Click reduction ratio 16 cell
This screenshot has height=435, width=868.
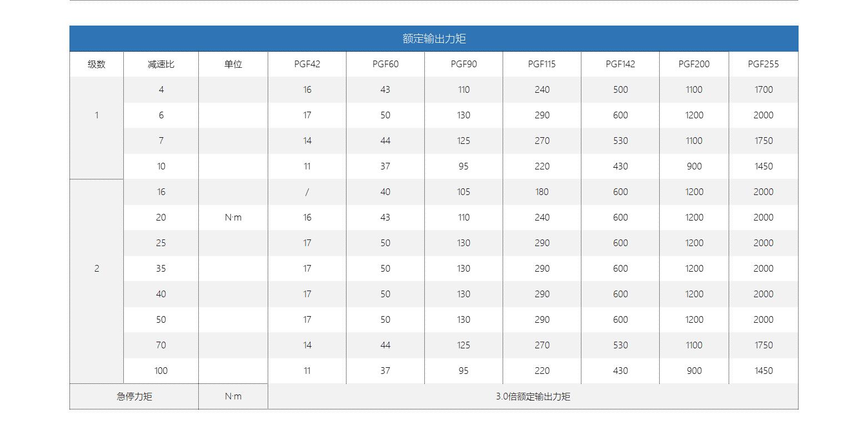[161, 192]
